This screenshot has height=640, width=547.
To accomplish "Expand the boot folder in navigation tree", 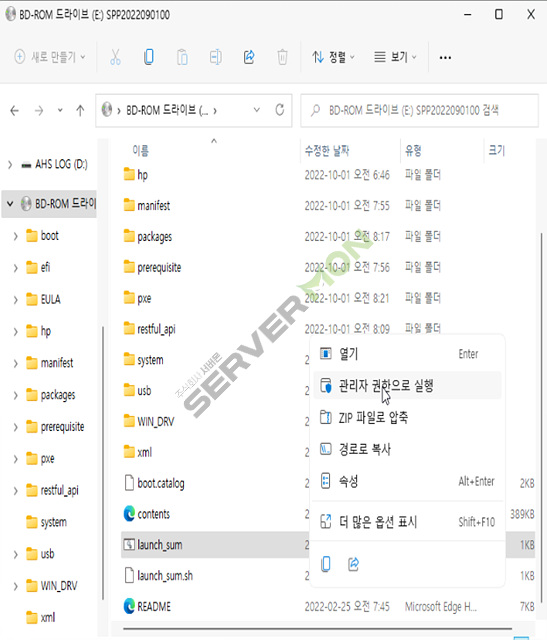I will [x=16, y=236].
